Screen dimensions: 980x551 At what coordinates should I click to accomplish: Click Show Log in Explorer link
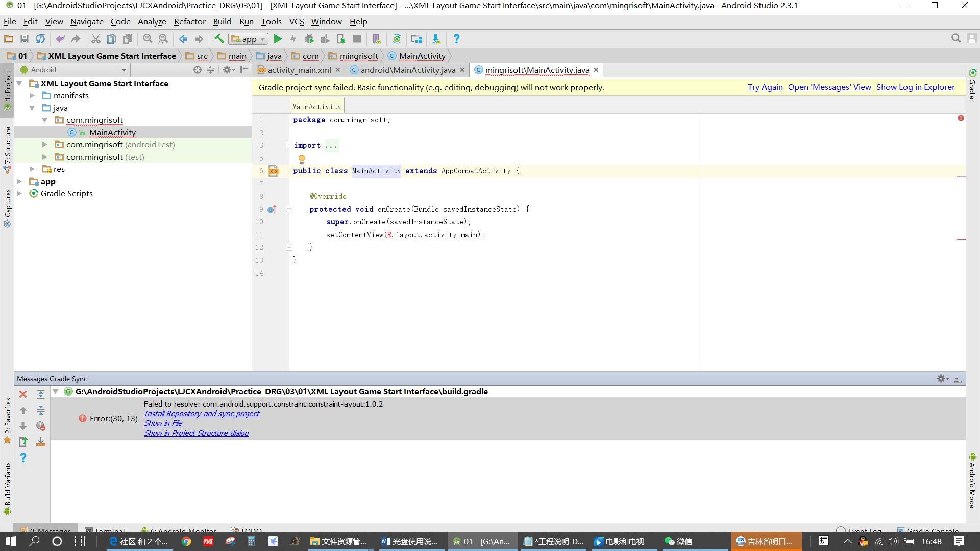tap(916, 87)
